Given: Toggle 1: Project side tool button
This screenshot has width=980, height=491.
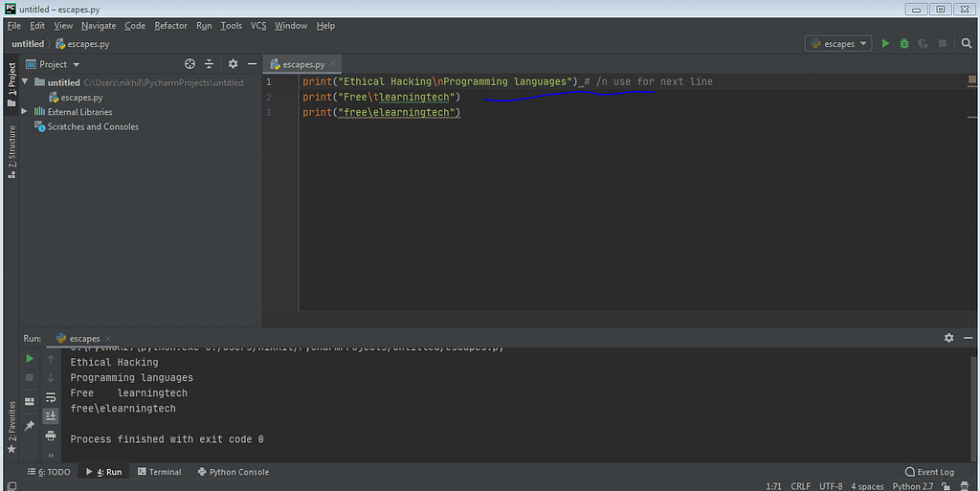Looking at the screenshot, I should tap(11, 83).
